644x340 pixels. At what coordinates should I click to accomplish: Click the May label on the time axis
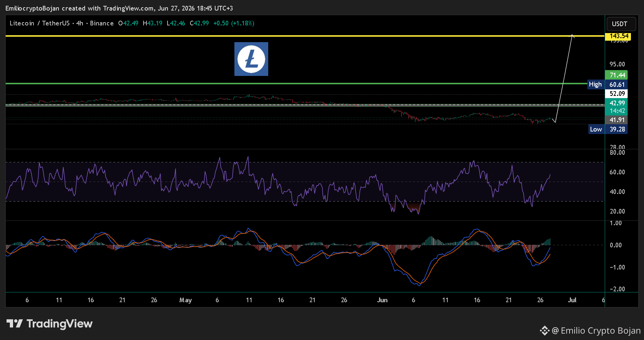185,300
